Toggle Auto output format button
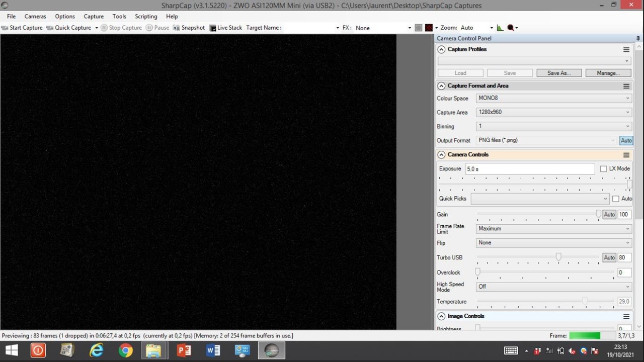The height and width of the screenshot is (362, 644). (x=626, y=141)
